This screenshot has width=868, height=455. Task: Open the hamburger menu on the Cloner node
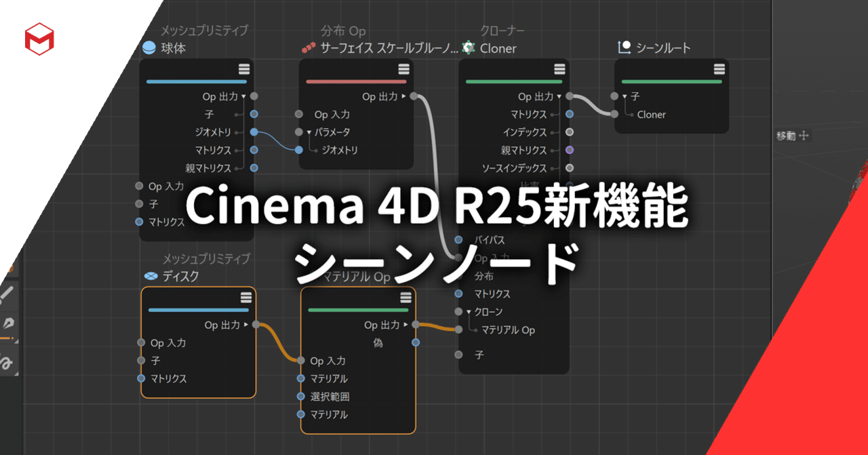click(x=559, y=68)
